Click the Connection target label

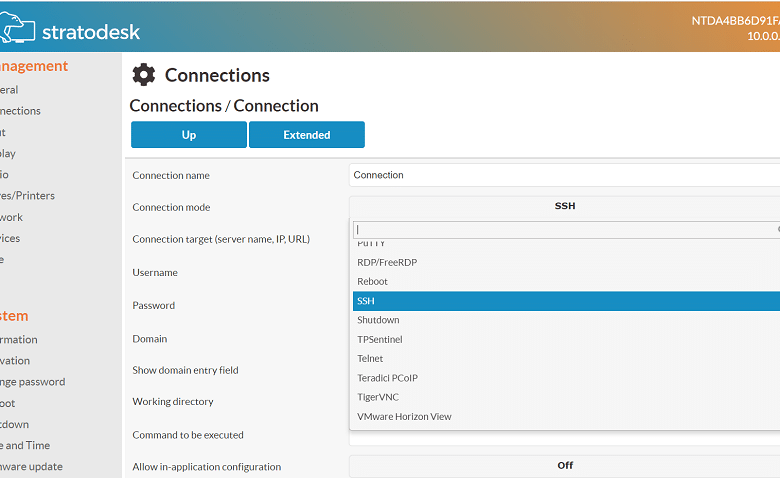(x=221, y=239)
